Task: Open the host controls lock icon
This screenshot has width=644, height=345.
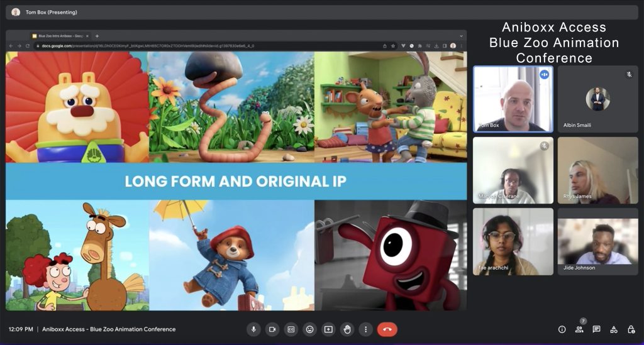Action: click(631, 329)
